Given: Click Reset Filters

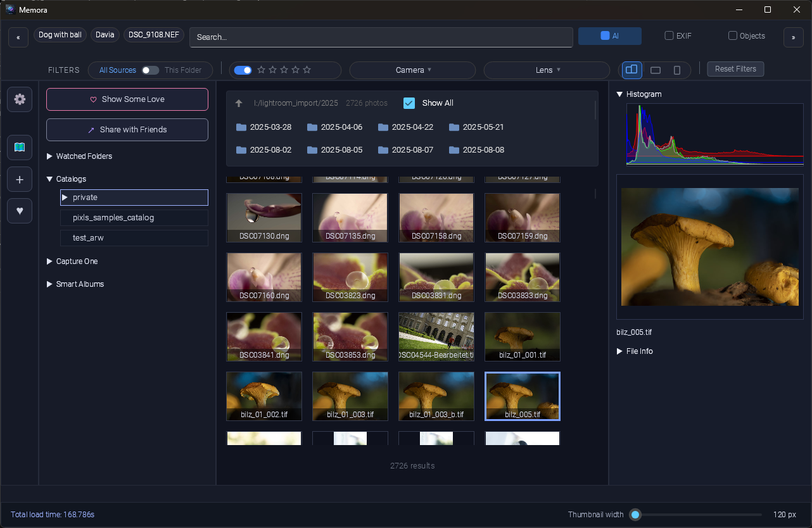Looking at the screenshot, I should [735, 68].
